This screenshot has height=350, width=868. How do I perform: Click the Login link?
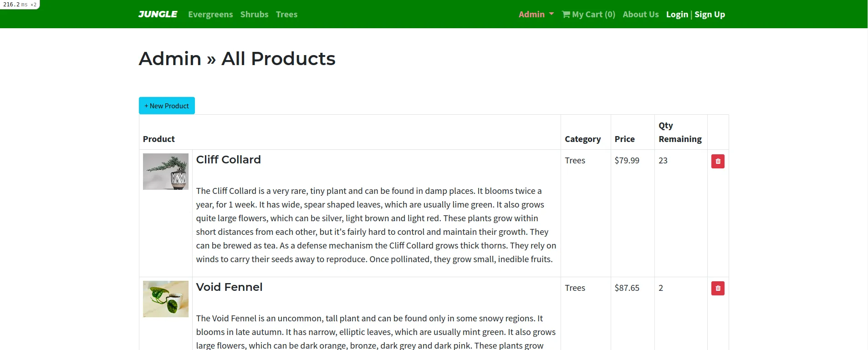tap(677, 14)
